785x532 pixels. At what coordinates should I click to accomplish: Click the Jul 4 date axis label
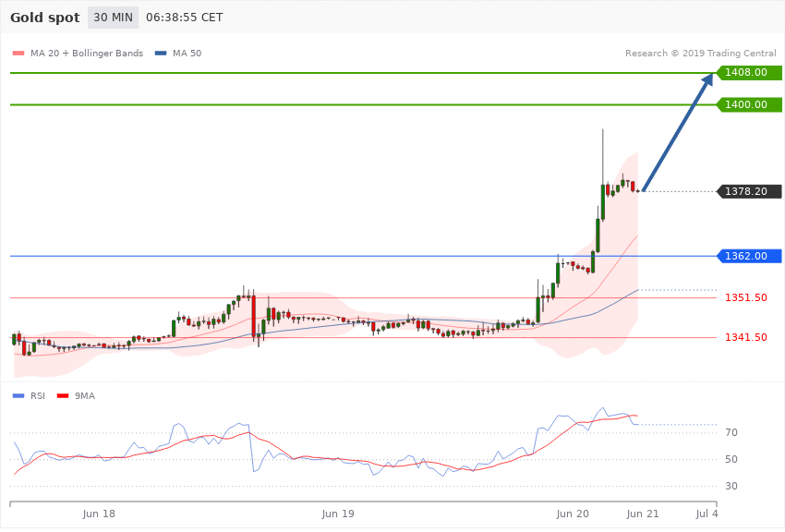706,514
